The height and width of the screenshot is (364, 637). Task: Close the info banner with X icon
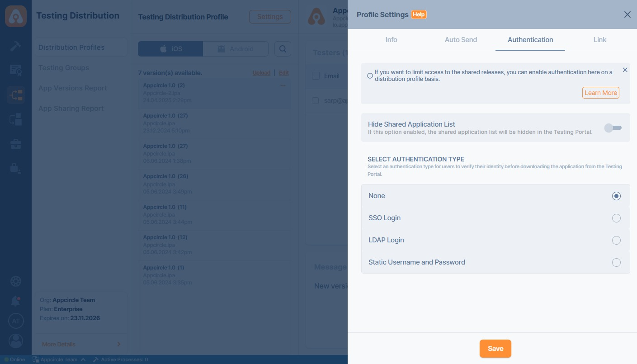(625, 70)
